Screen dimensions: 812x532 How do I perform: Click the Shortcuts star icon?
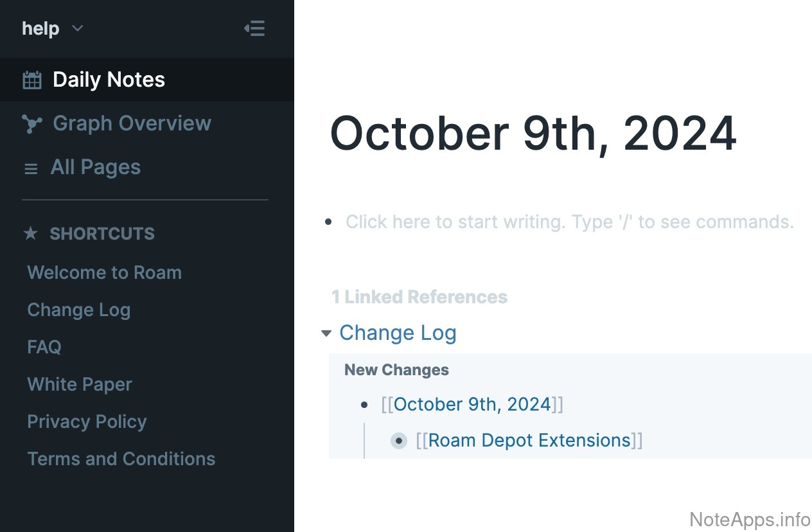pyautogui.click(x=30, y=233)
